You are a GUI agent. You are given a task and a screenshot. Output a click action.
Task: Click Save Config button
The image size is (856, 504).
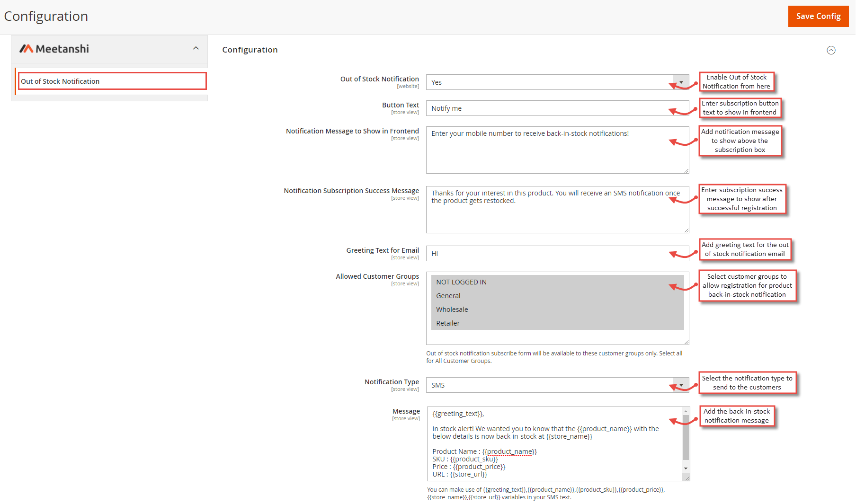pyautogui.click(x=818, y=16)
